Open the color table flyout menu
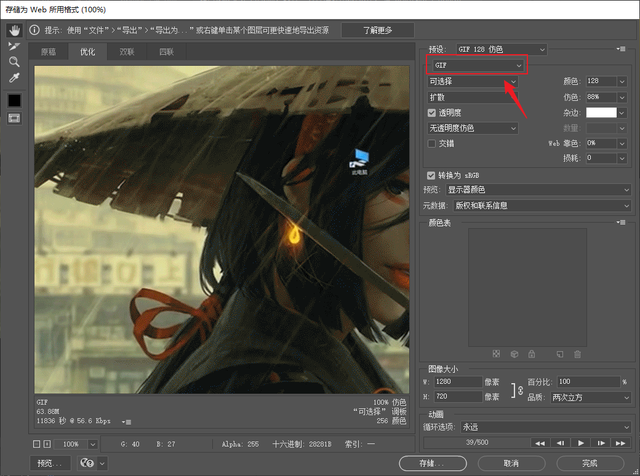640x476 pixels. 621,222
